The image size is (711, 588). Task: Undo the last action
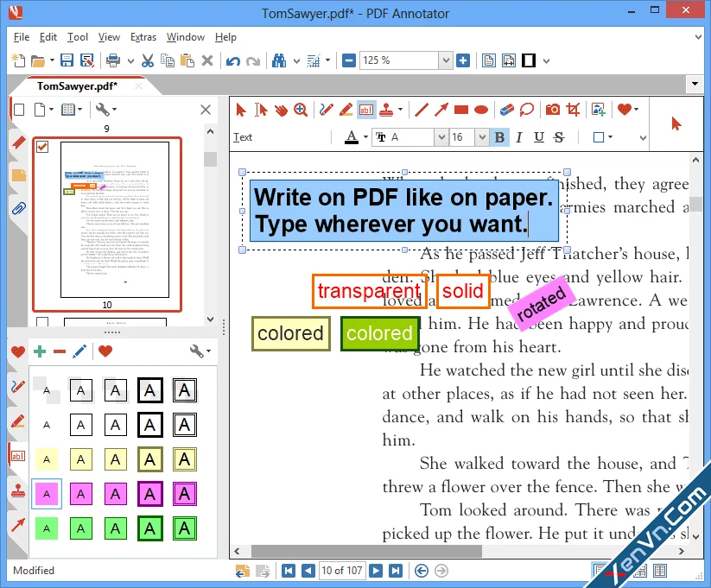233,60
